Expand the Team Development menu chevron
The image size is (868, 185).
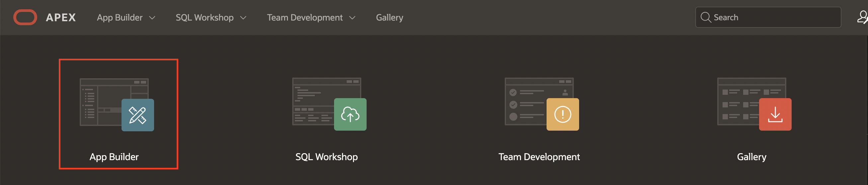(x=352, y=18)
